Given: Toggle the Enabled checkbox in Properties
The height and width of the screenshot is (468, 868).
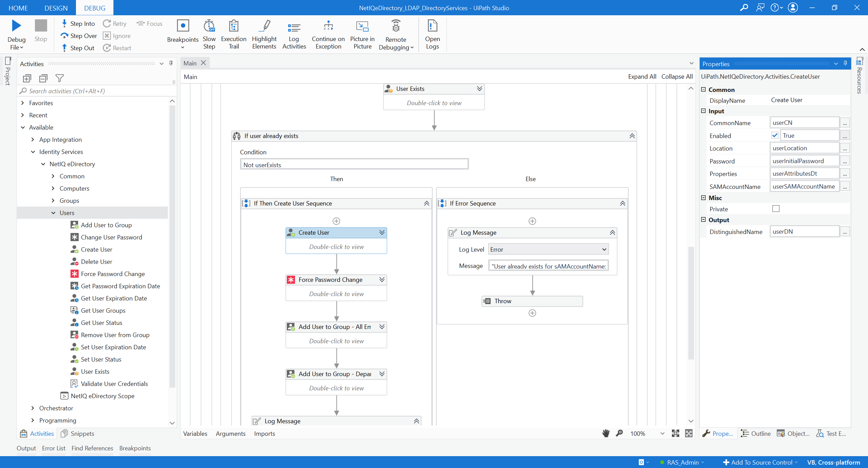Looking at the screenshot, I should [x=775, y=135].
